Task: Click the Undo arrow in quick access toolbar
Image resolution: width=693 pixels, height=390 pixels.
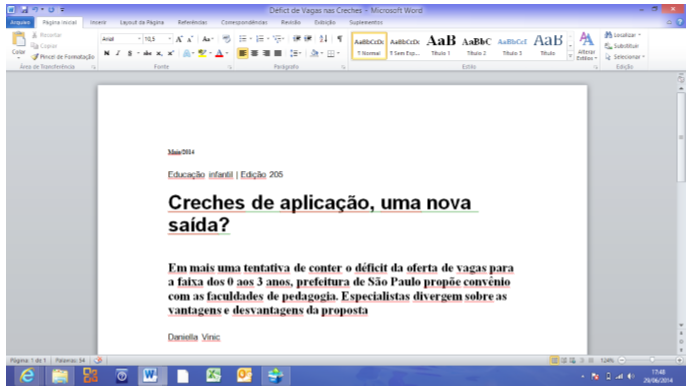Action: 35,9
